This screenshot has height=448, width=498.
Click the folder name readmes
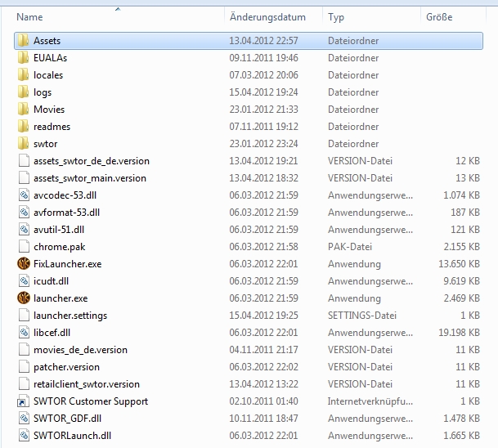52,127
